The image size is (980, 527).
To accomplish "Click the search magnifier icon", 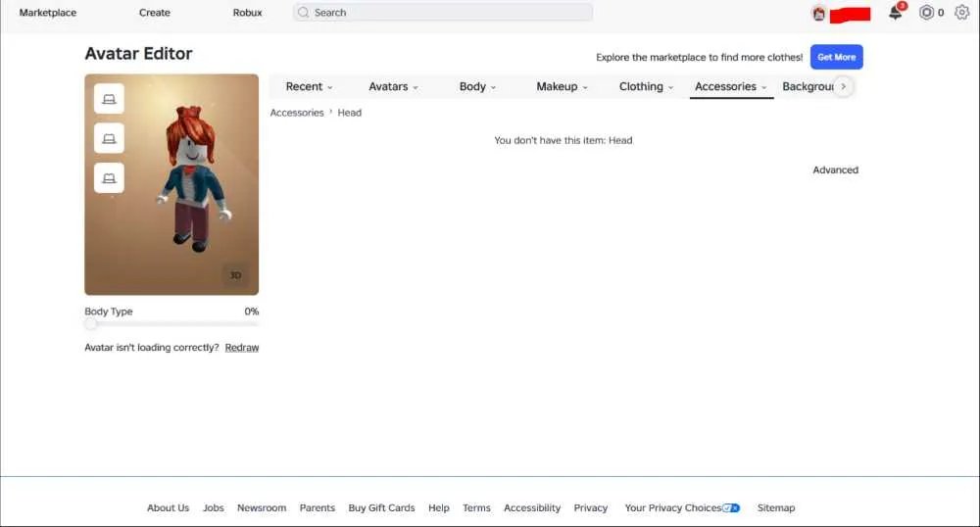I will (303, 13).
